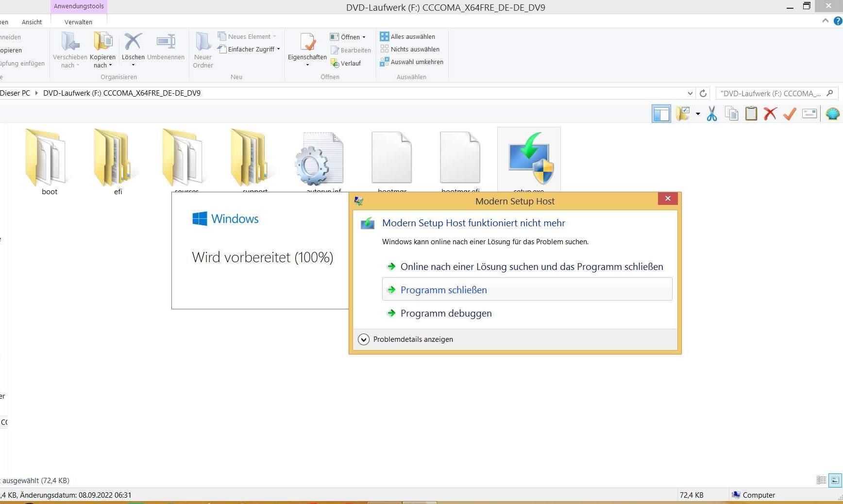The height and width of the screenshot is (504, 843).
Task: Toggle the blue pane layout toolbar icon
Action: click(661, 114)
